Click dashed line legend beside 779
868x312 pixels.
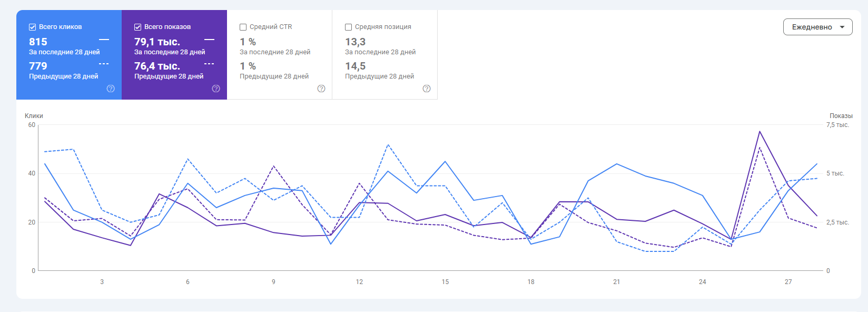click(104, 64)
